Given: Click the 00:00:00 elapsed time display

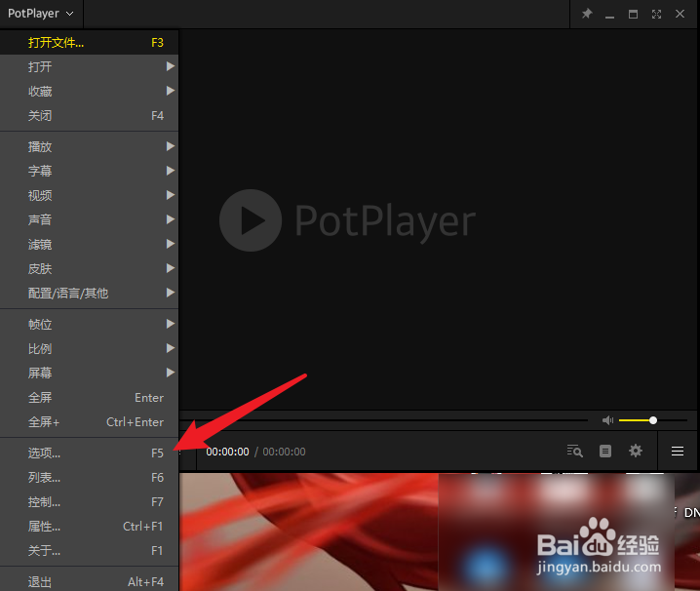Looking at the screenshot, I should pyautogui.click(x=227, y=452).
